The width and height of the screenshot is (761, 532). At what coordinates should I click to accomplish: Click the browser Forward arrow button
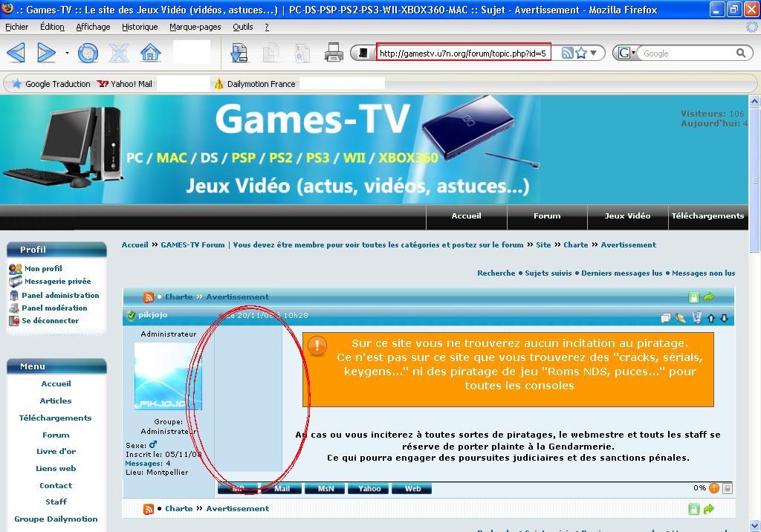click(46, 53)
